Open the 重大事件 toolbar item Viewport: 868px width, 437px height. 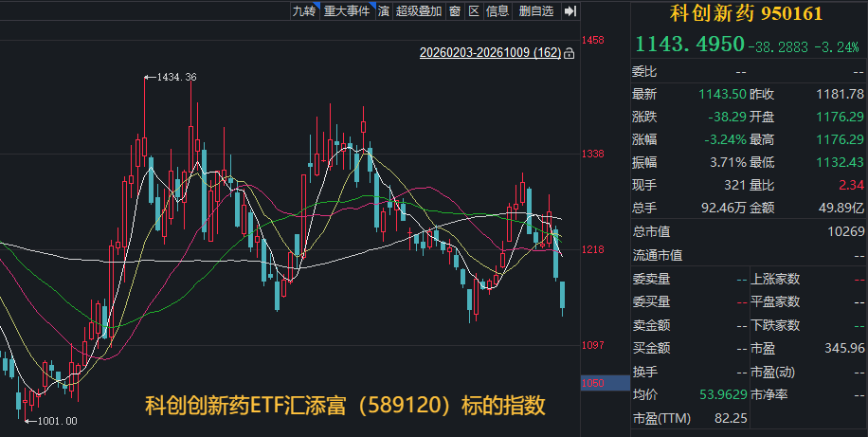pos(347,11)
